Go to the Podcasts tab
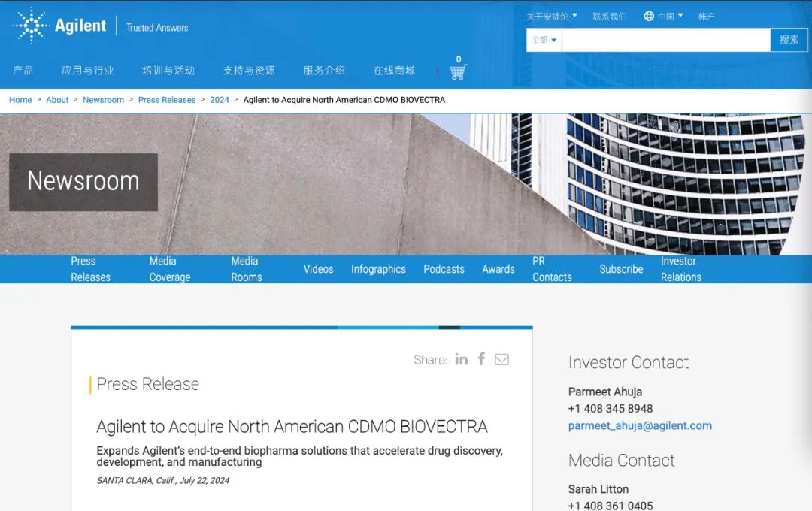The height and width of the screenshot is (511, 812). pos(444,269)
